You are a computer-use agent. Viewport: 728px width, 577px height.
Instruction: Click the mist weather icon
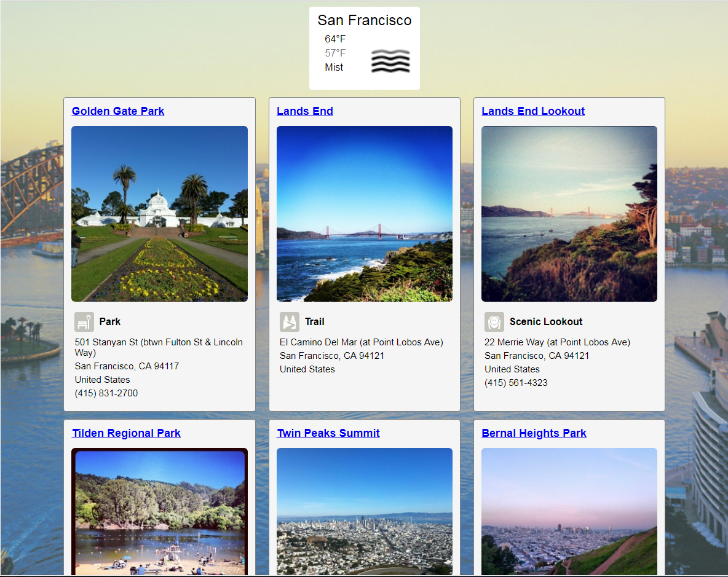(390, 61)
